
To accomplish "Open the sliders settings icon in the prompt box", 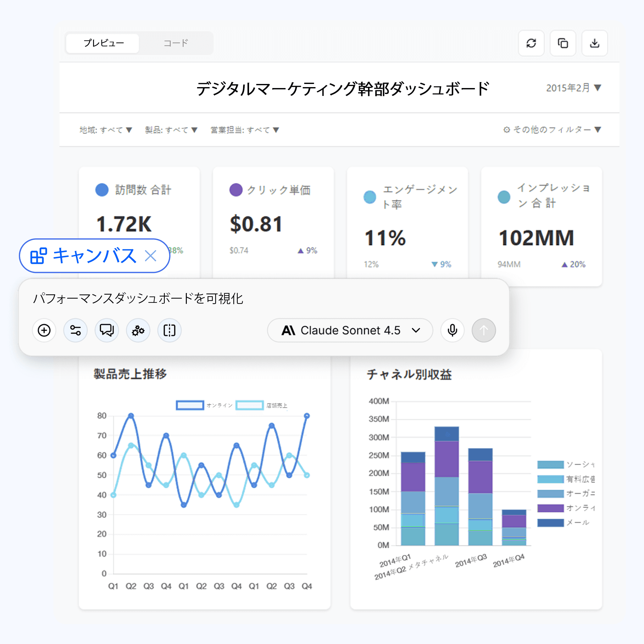I will click(75, 330).
